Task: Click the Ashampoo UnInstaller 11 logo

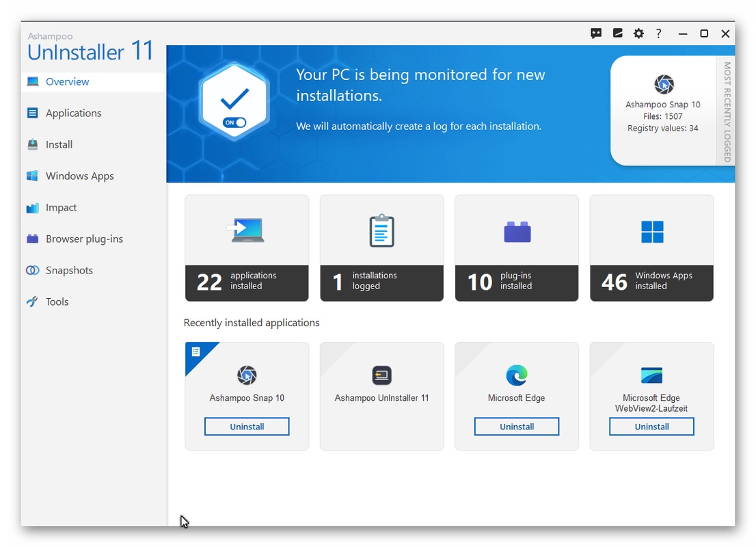Action: click(x=90, y=48)
